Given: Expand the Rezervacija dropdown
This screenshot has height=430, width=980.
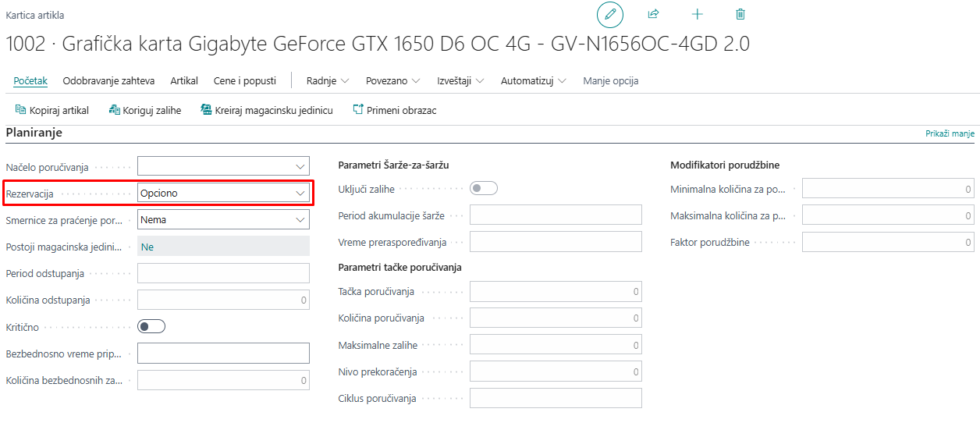Looking at the screenshot, I should point(223,193).
